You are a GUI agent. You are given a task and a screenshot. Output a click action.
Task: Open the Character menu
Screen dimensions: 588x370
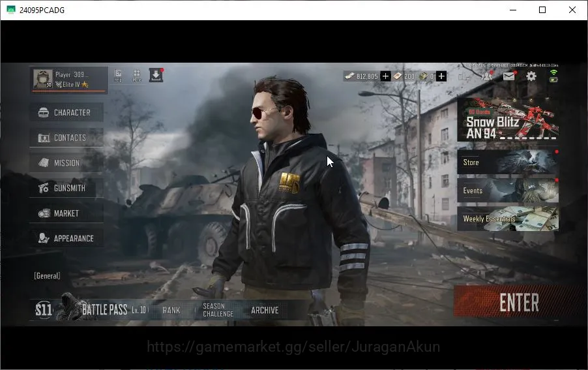point(66,112)
